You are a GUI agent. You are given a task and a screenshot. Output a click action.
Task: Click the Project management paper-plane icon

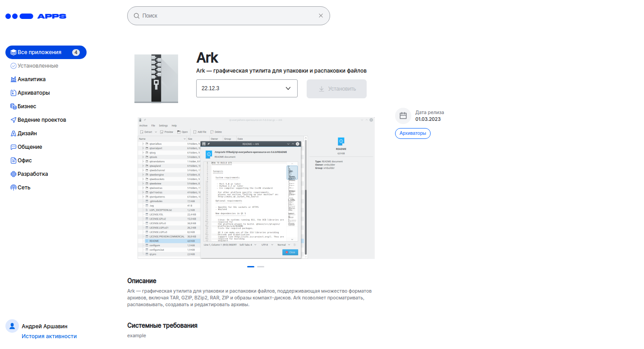(x=14, y=120)
